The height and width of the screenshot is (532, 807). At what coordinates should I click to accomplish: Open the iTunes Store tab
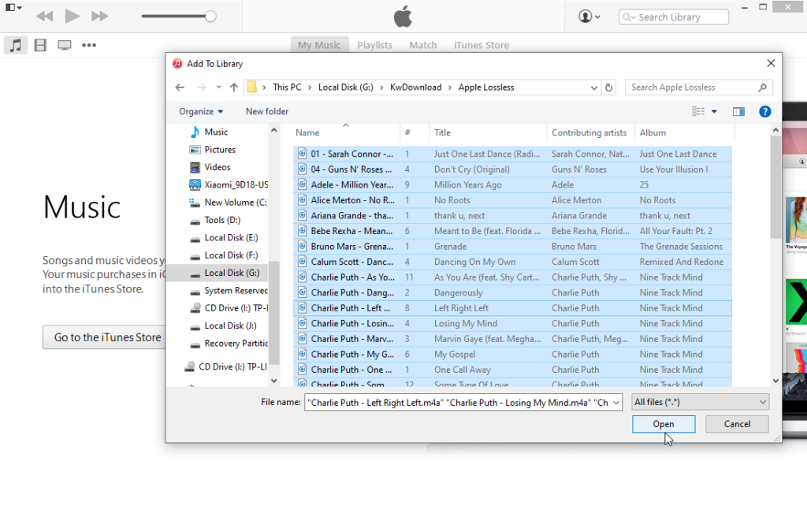481,45
